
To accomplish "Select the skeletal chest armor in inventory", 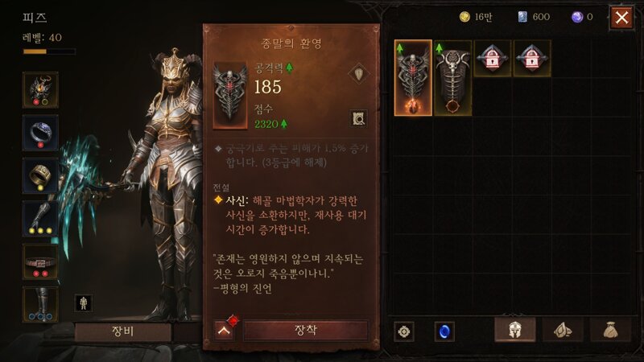I will pyautogui.click(x=452, y=78).
